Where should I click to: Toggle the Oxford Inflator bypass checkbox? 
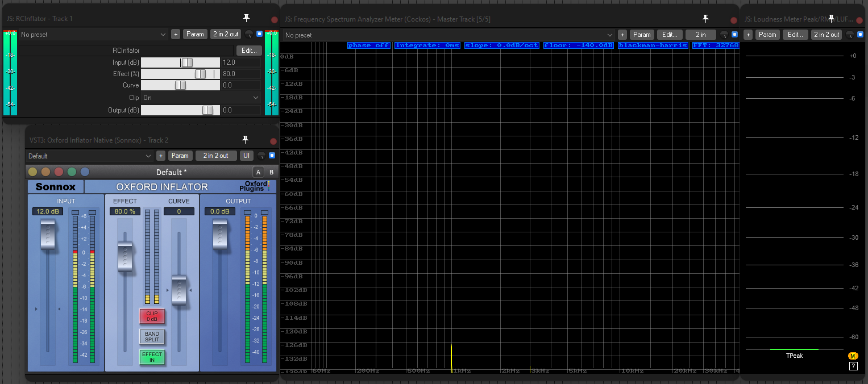click(x=272, y=156)
